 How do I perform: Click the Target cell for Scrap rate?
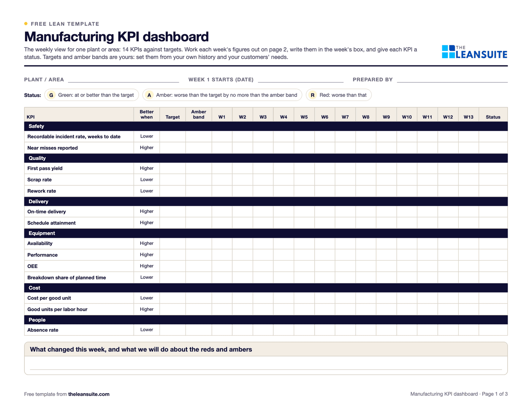(173, 180)
